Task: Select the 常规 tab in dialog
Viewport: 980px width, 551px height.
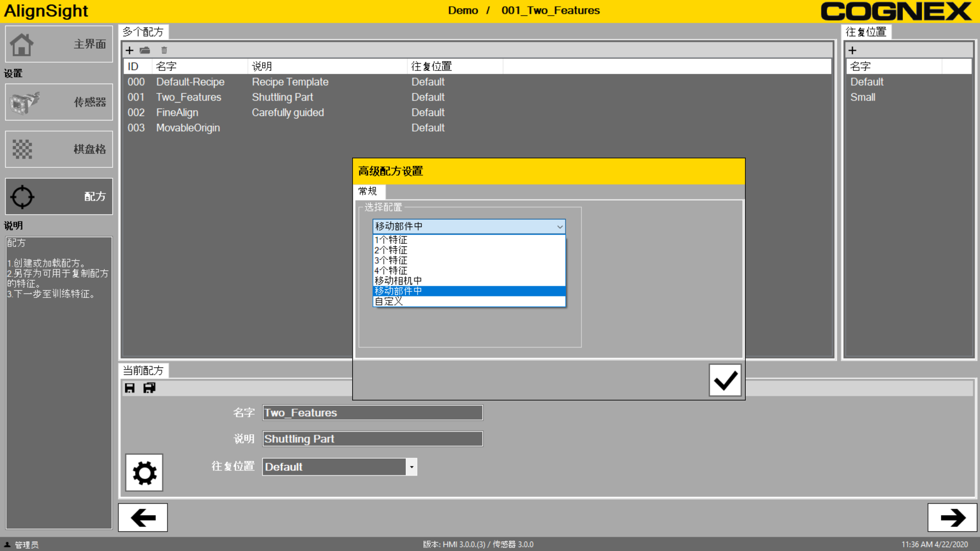Action: (x=368, y=191)
